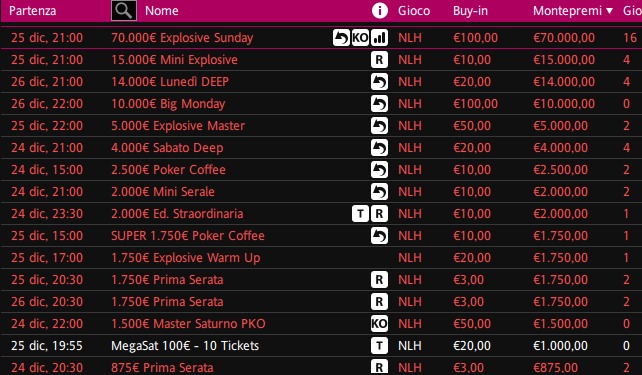Viewport: 642px width, 375px height.
Task: Sort by the Nome column header
Action: pos(162,11)
